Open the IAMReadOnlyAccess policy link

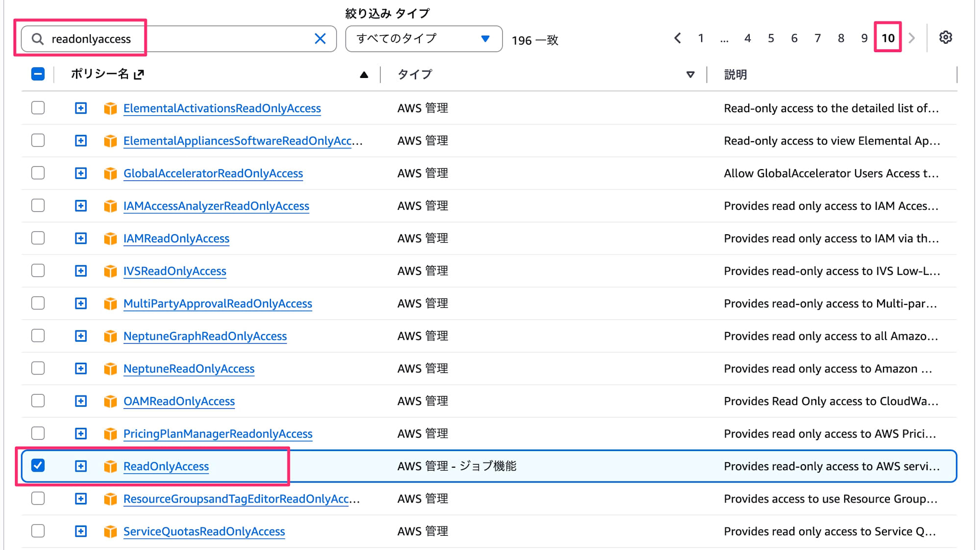[x=176, y=239]
